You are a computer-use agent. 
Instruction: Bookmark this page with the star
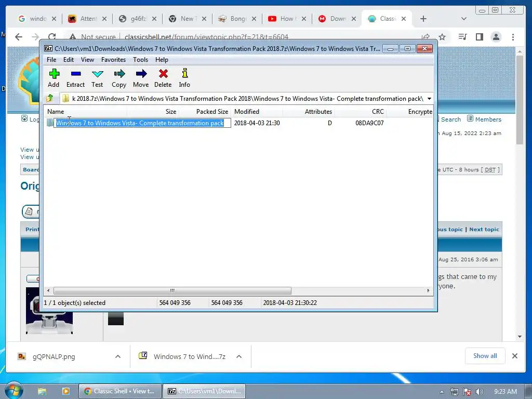(442, 37)
